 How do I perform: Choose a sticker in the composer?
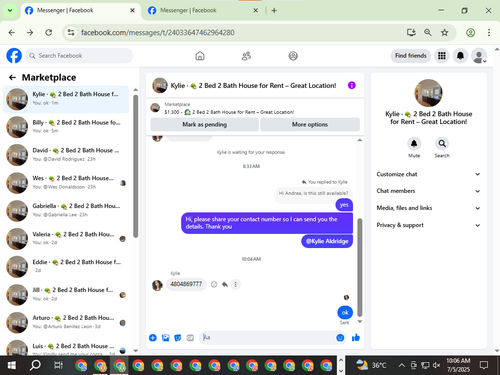coord(178,338)
